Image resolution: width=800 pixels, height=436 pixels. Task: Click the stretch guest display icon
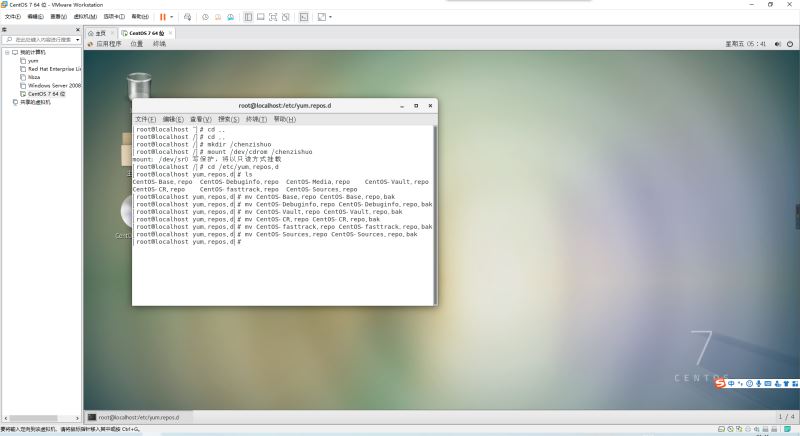pyautogui.click(x=321, y=17)
